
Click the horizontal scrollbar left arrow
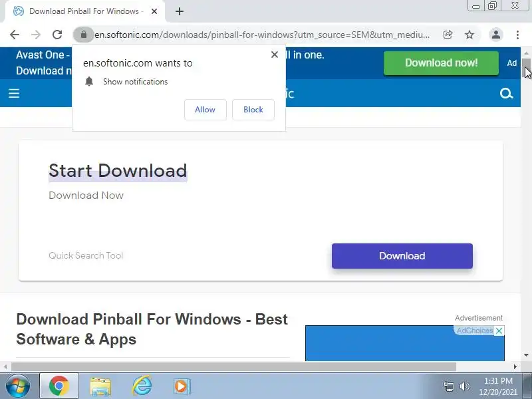[x=5, y=367]
